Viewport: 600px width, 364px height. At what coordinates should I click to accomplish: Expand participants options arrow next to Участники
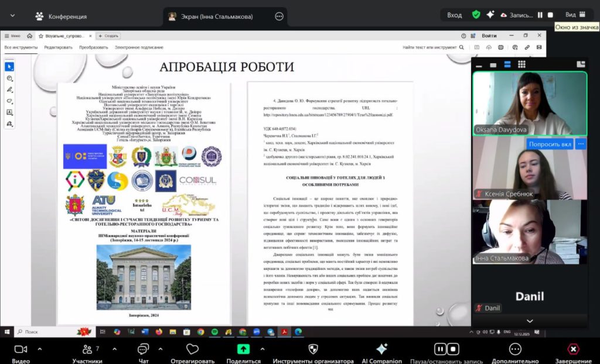(111, 349)
